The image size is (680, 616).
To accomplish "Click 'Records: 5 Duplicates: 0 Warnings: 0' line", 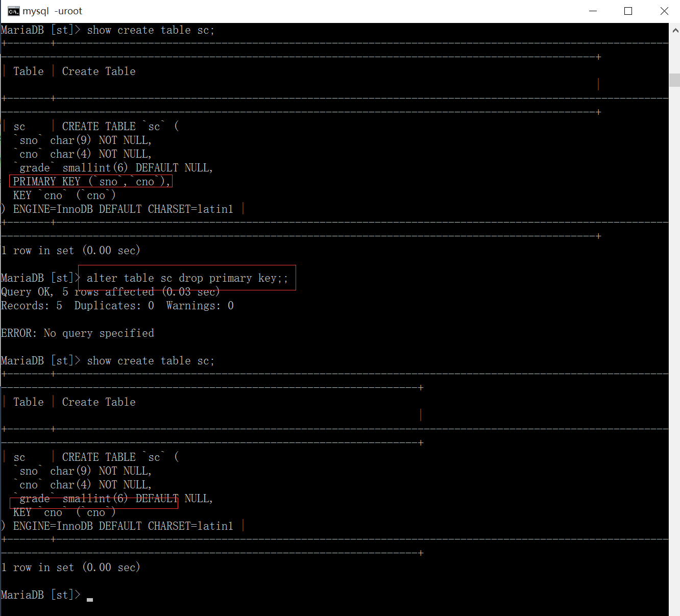I will (x=117, y=306).
